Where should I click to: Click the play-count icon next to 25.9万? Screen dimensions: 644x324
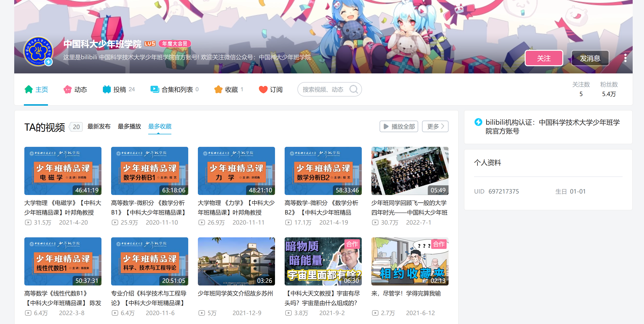[115, 222]
